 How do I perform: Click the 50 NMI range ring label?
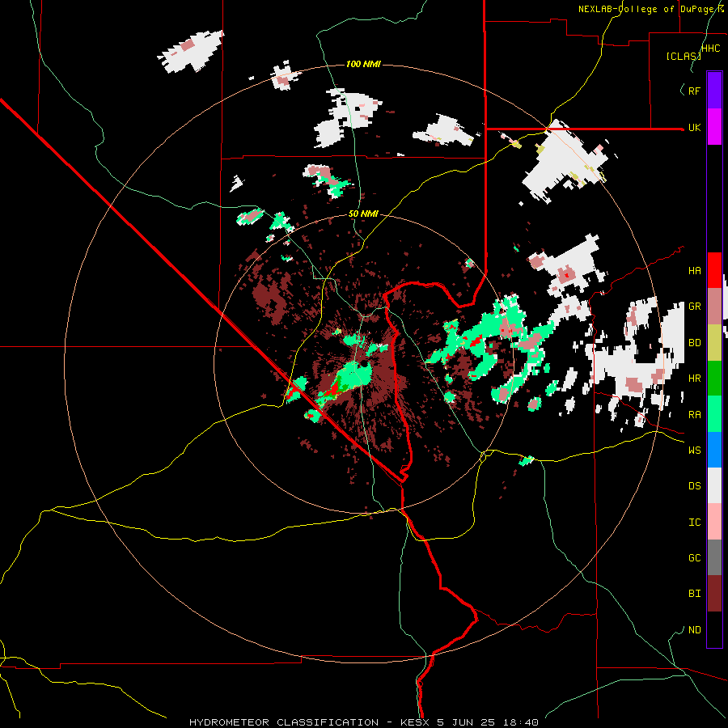[x=363, y=214]
